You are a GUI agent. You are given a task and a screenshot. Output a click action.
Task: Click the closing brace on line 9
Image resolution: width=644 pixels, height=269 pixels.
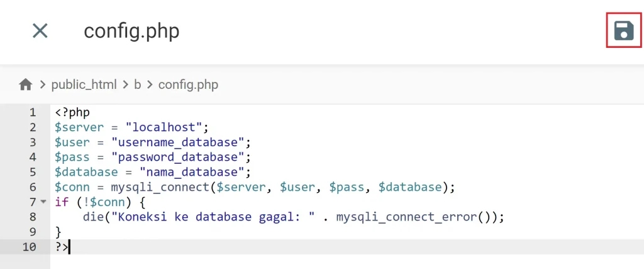pos(58,232)
